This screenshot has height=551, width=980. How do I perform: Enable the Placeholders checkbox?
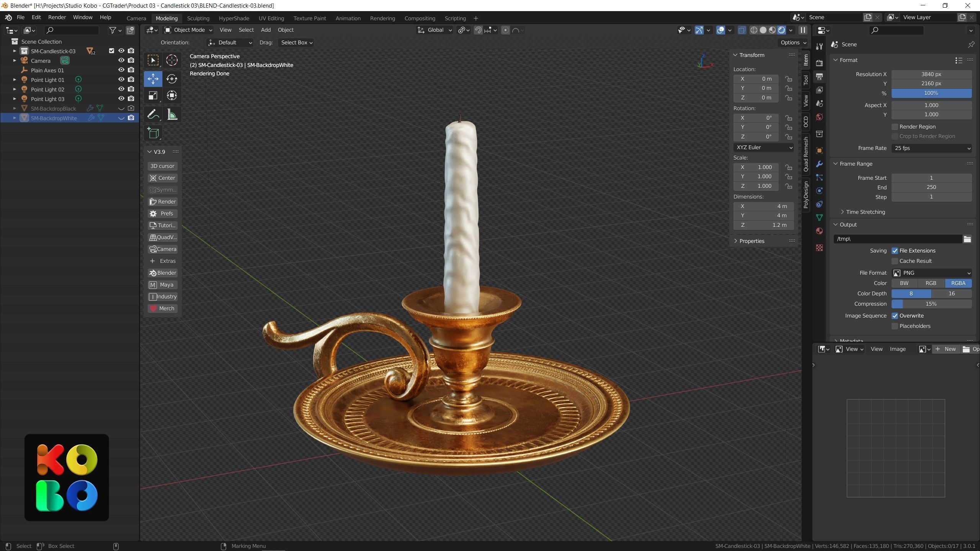[895, 326]
